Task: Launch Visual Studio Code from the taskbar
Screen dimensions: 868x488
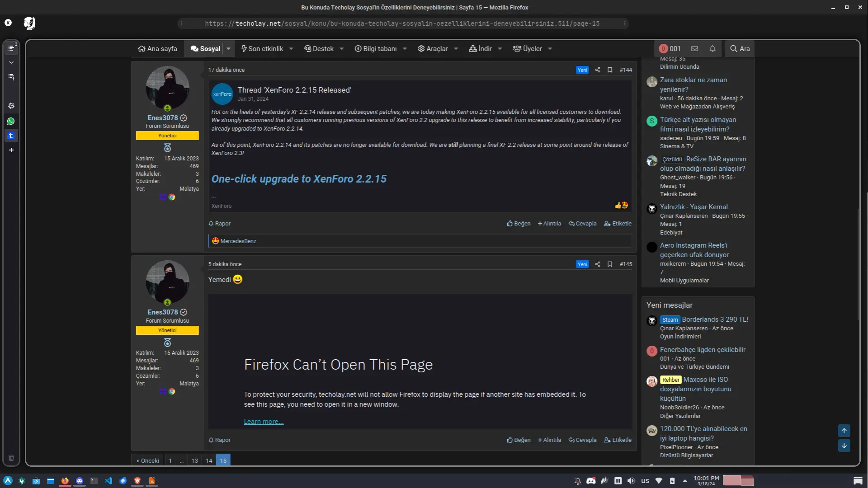Action: pyautogui.click(x=108, y=481)
